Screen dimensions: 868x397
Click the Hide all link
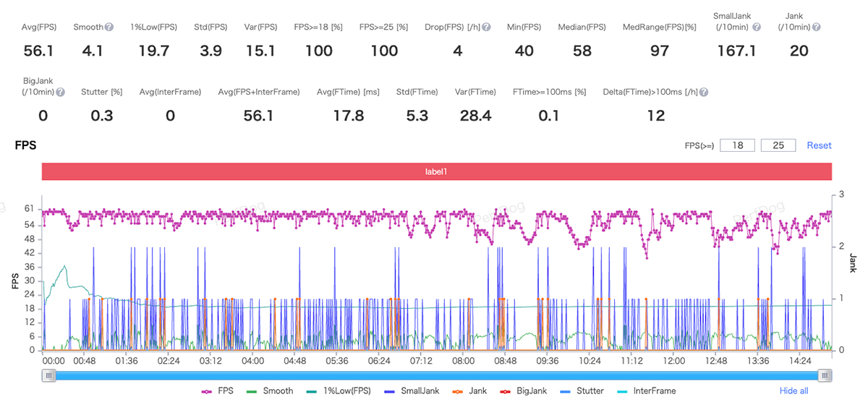pyautogui.click(x=793, y=390)
